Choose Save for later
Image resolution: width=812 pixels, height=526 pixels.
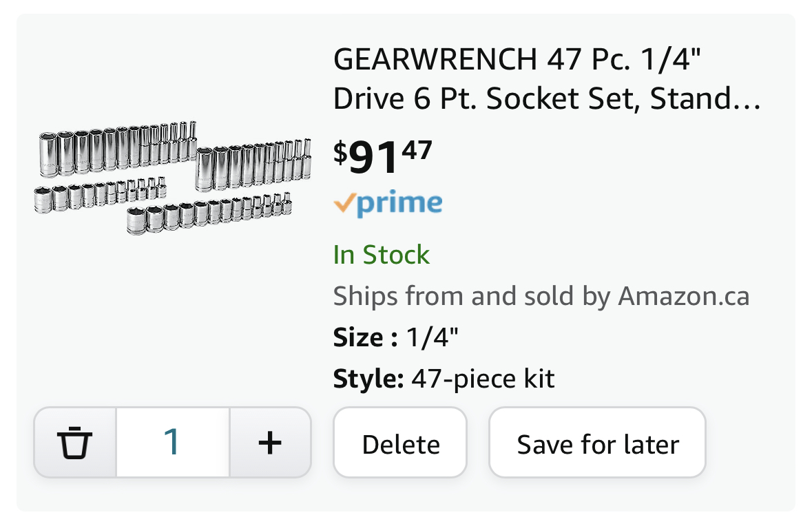[597, 443]
